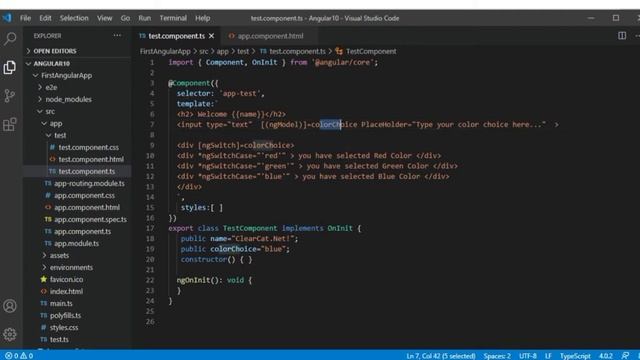640x360 pixels.
Task: Close the test.component.ts tab
Action: click(x=211, y=36)
